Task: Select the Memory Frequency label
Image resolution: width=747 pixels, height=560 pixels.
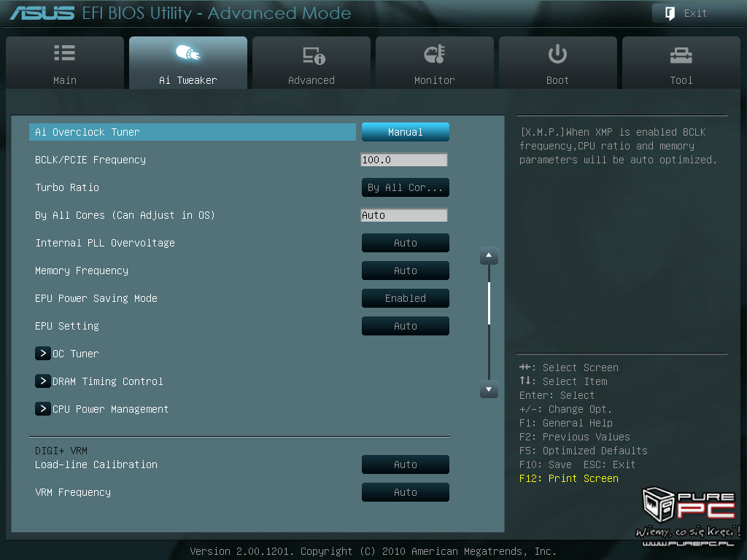Action: tap(82, 271)
